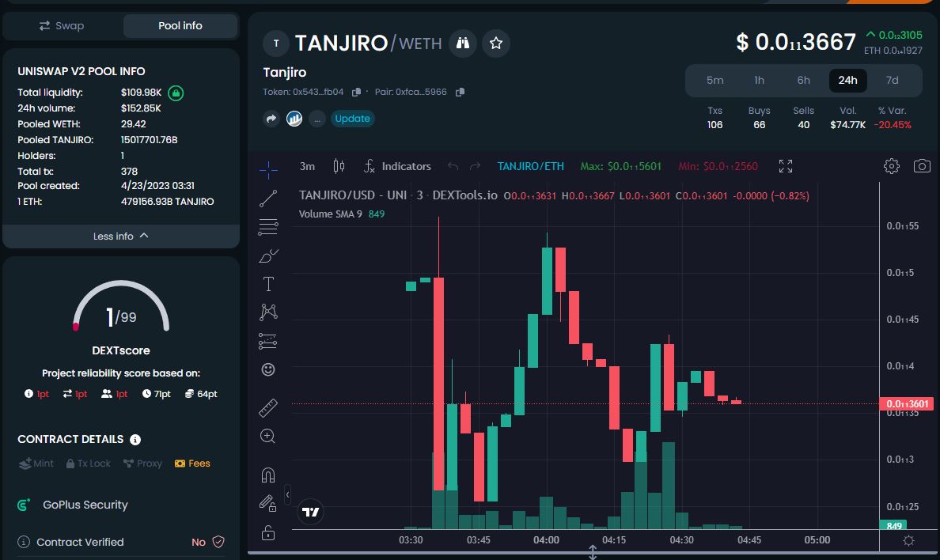Click the 0.0₁₁3601 current price label
Image resolution: width=940 pixels, height=560 pixels.
(x=907, y=403)
